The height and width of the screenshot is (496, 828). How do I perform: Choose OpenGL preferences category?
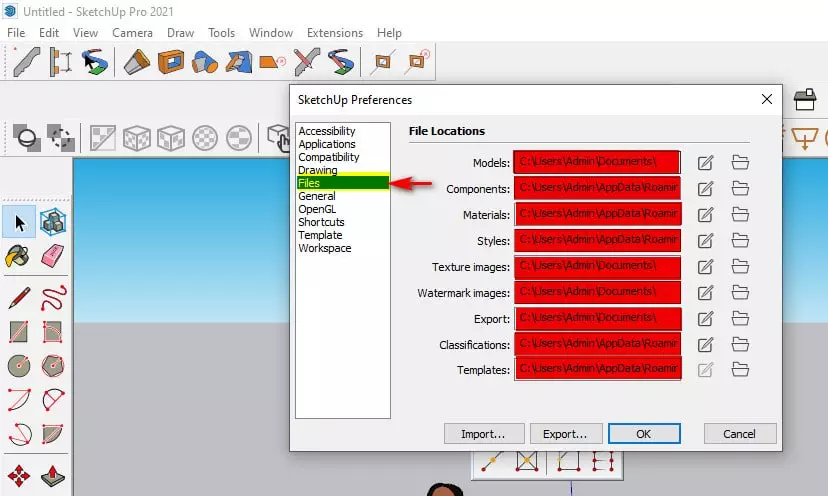click(x=317, y=209)
